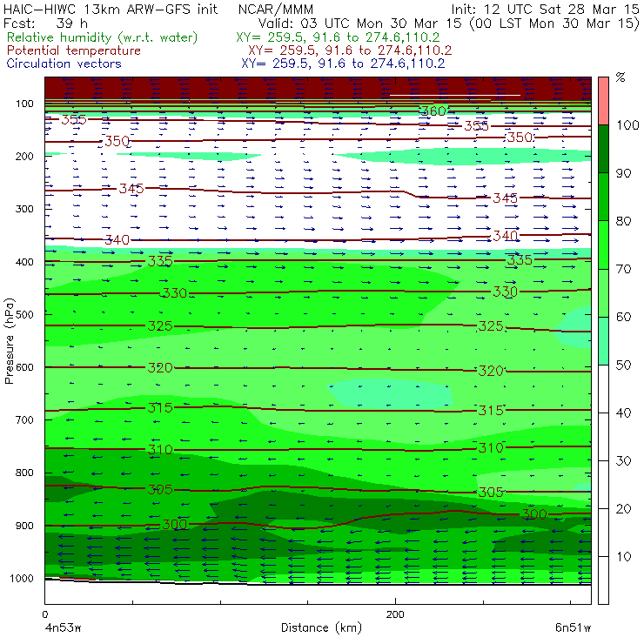This screenshot has width=644, height=644.
Task: Click the '1000' pressure axis tick label
Action: [22, 578]
